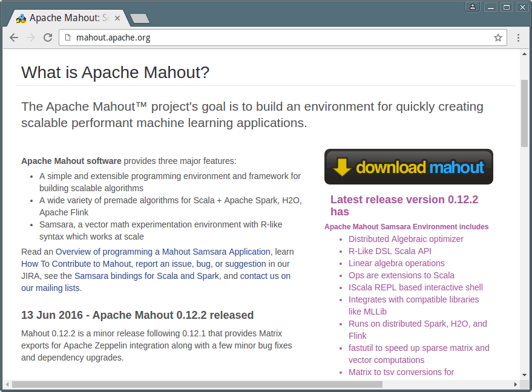Image resolution: width=532 pixels, height=392 pixels.
Task: Close the Apache Mahout tab
Action: click(117, 18)
